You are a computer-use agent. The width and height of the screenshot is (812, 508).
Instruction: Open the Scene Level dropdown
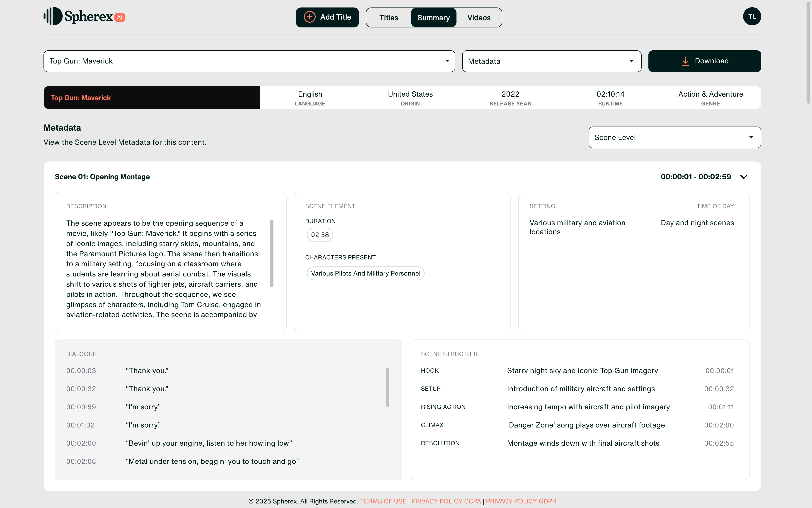(674, 137)
